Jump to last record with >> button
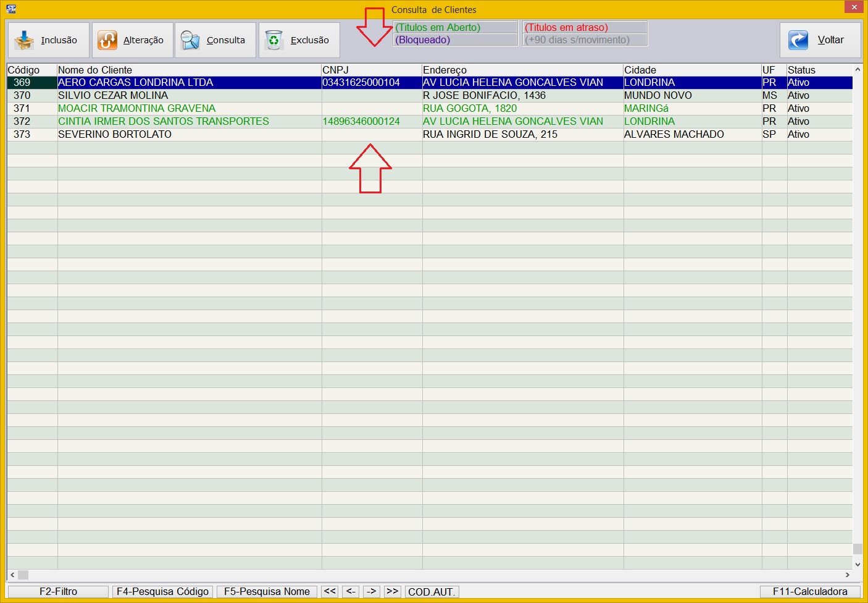Viewport: 868px width, 603px height. click(393, 591)
